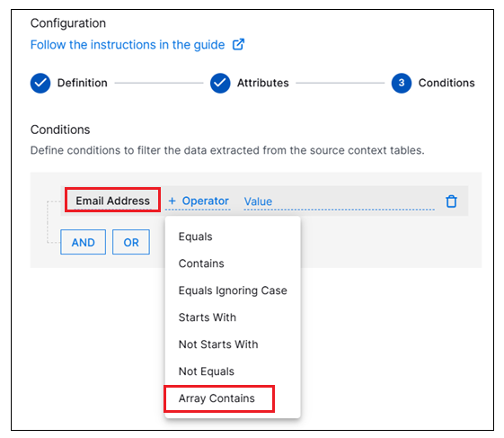Screen dimensions: 504x438
Task: Click the external link icon beside guide
Action: pyautogui.click(x=238, y=44)
